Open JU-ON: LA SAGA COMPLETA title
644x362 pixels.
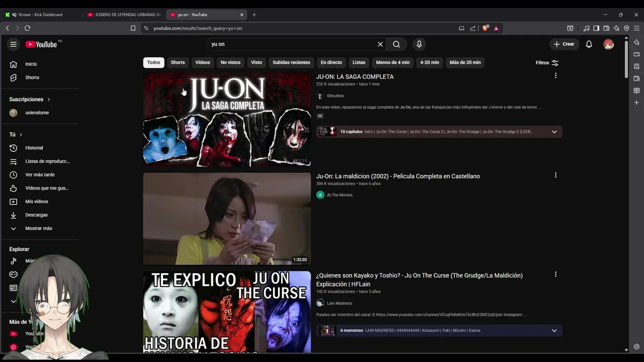tap(355, 76)
